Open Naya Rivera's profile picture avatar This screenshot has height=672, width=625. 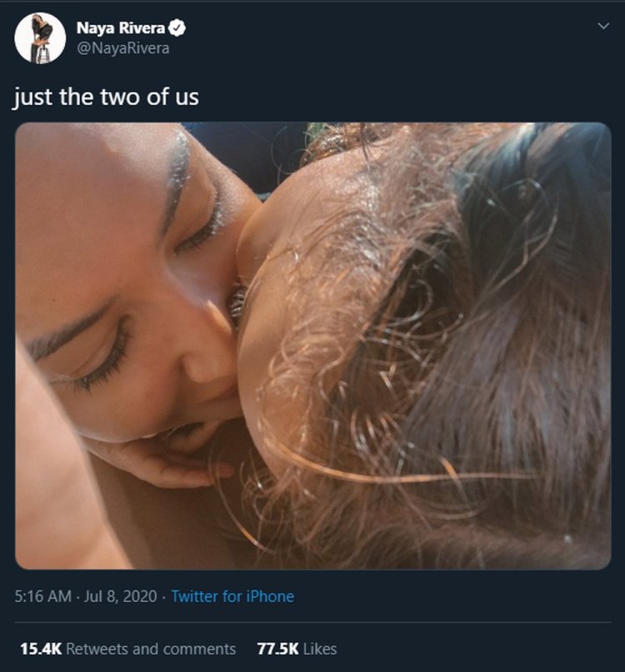coord(40,38)
